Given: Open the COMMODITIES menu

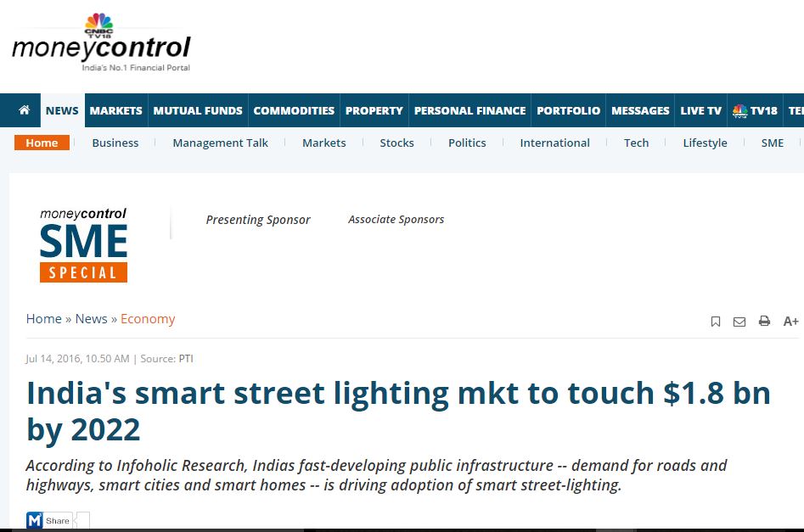Looking at the screenshot, I should point(294,110).
